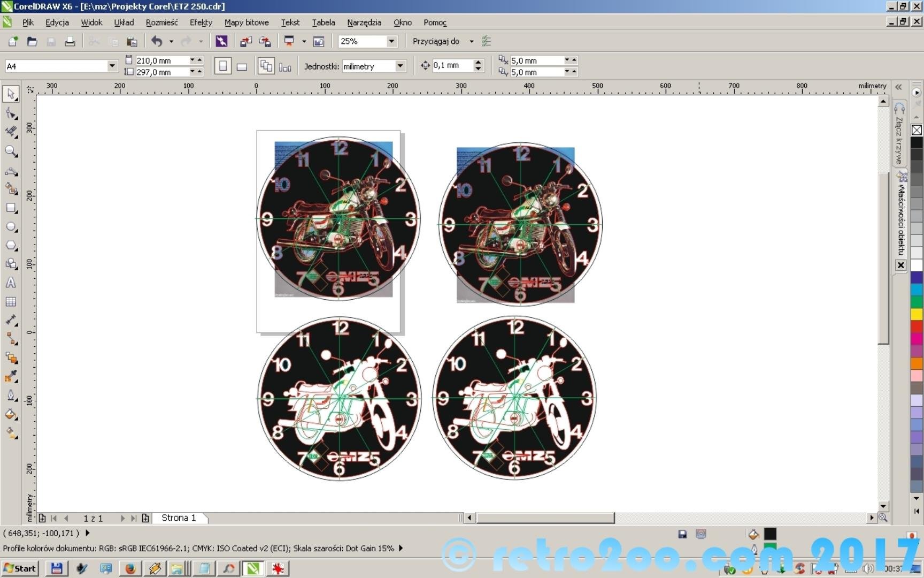
Task: Select the Ellipse tool
Action: (x=11, y=227)
